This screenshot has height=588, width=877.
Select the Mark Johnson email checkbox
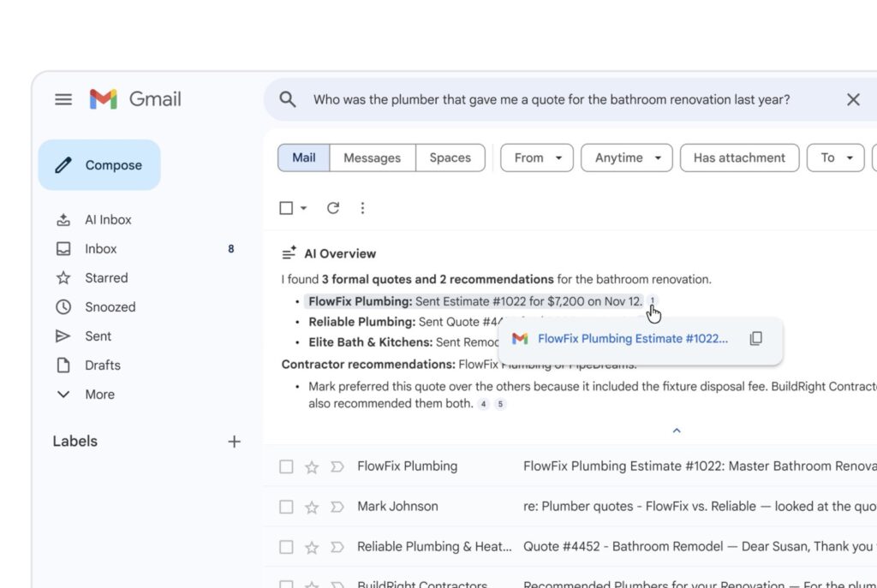pyautogui.click(x=286, y=507)
